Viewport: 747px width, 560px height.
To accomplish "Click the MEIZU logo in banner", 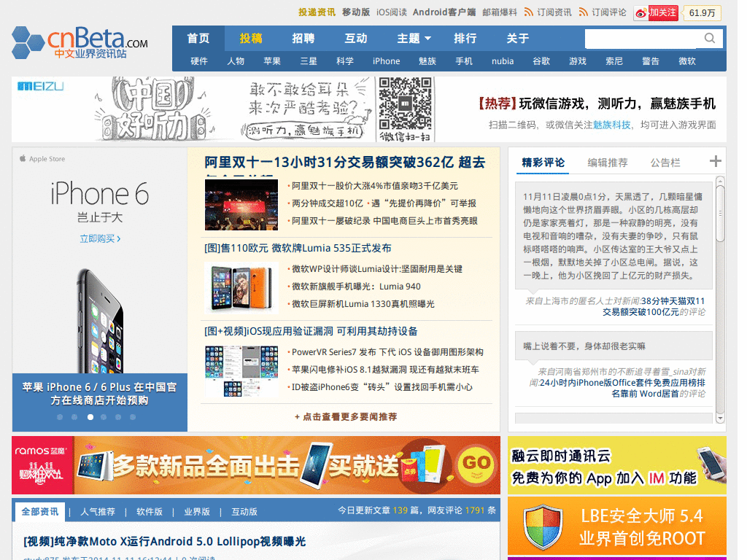I will (x=41, y=86).
